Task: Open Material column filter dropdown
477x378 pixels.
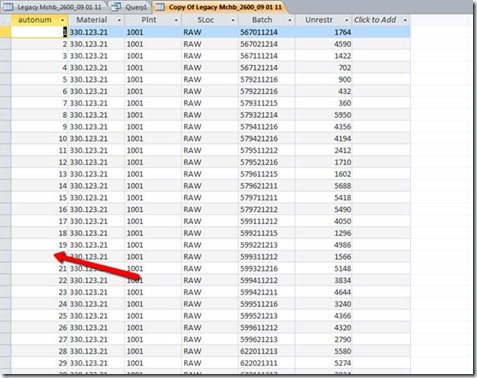Action: [x=119, y=20]
